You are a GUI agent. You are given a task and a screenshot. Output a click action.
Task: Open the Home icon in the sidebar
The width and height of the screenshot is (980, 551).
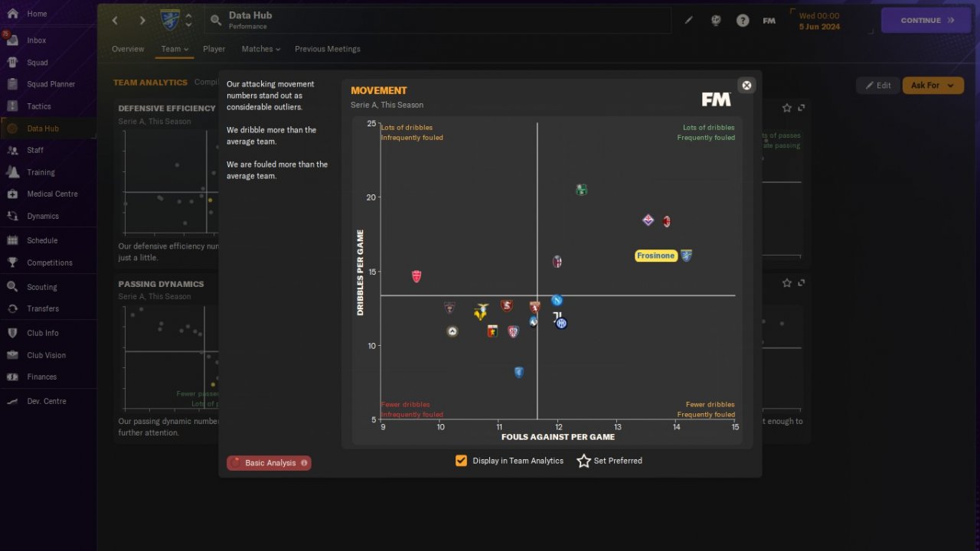tap(12, 14)
